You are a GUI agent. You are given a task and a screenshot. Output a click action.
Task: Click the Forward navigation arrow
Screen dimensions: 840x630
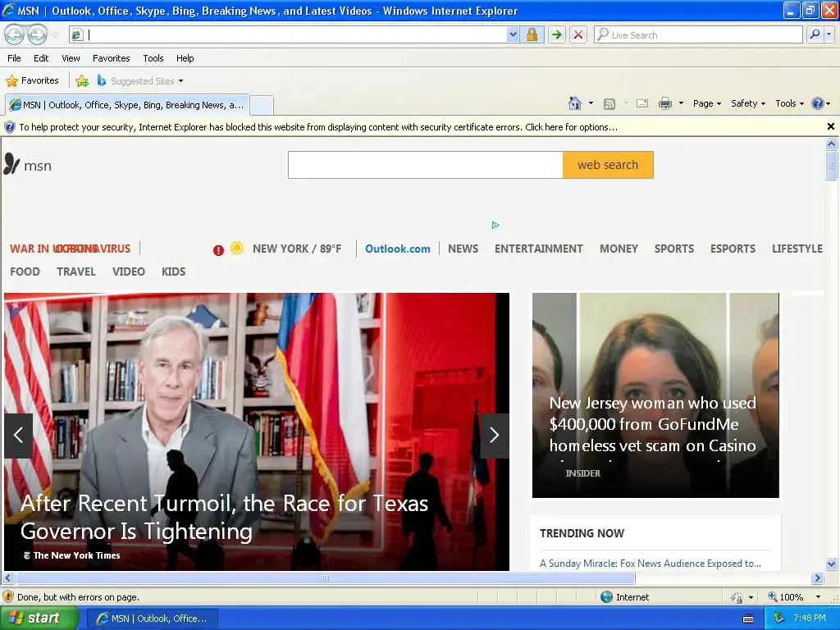[37, 34]
